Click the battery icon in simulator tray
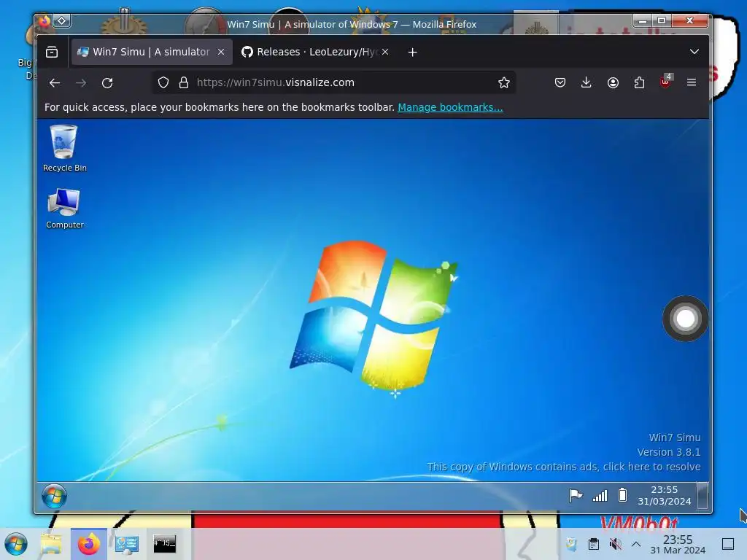 [622, 495]
